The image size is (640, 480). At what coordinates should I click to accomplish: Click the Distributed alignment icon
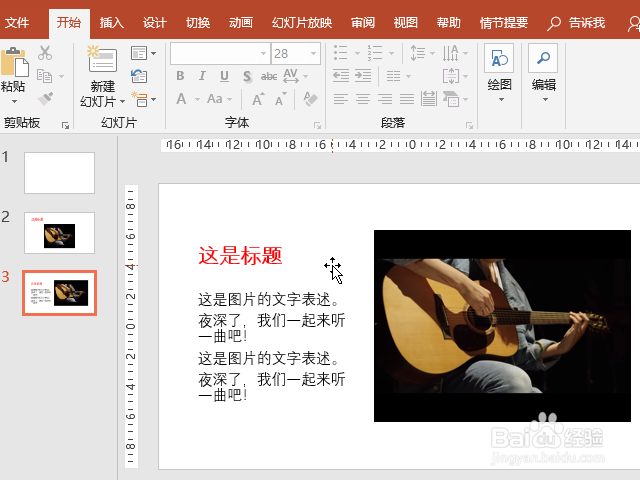tap(429, 99)
